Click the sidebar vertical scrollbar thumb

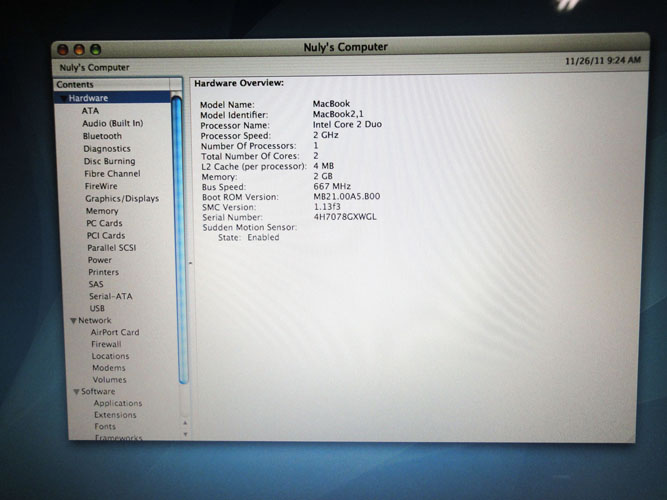[178, 240]
